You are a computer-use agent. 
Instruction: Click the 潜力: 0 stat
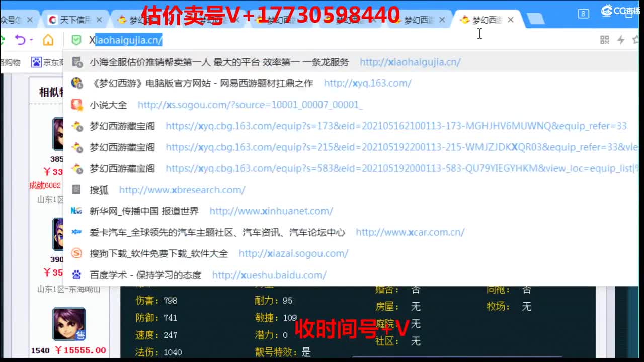click(x=271, y=335)
